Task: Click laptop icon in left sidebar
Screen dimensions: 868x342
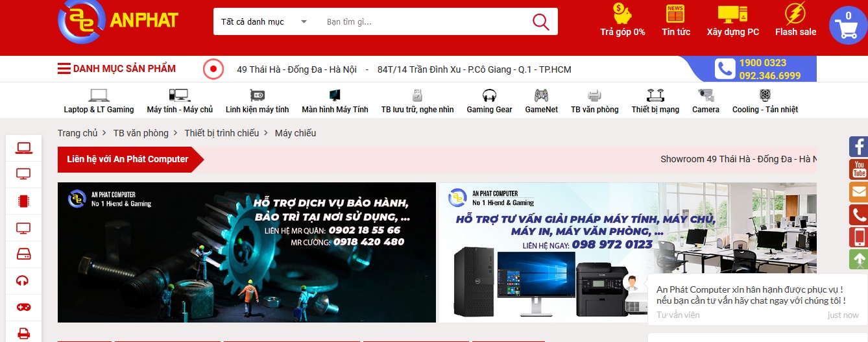Action: tap(24, 148)
